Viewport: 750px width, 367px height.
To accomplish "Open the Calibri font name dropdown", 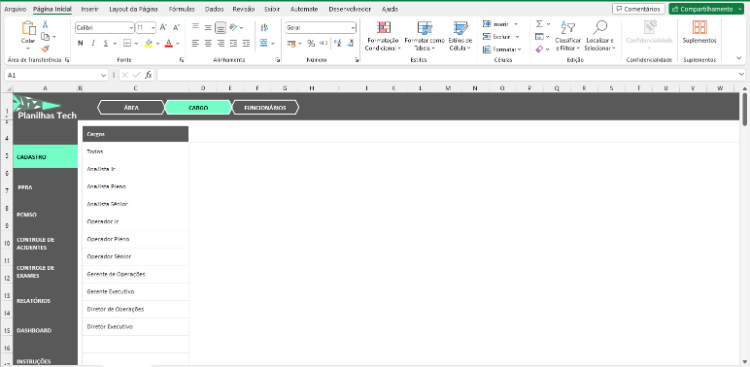I will [131, 28].
